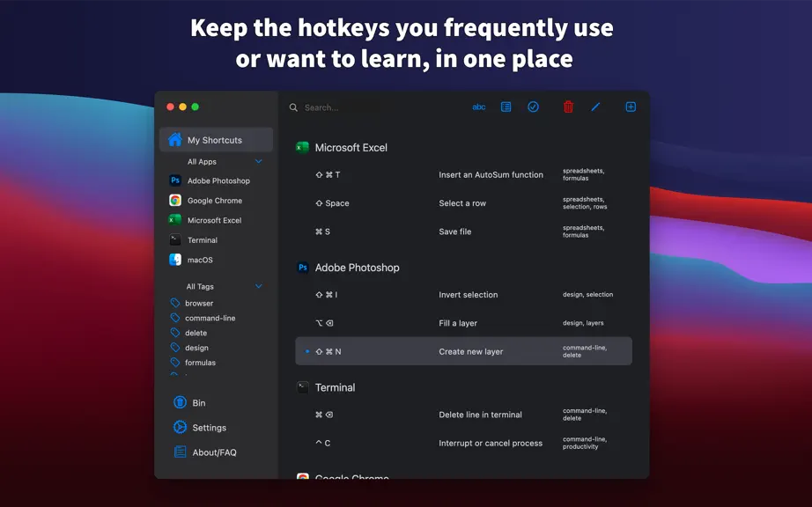Open the Bin

tap(199, 402)
